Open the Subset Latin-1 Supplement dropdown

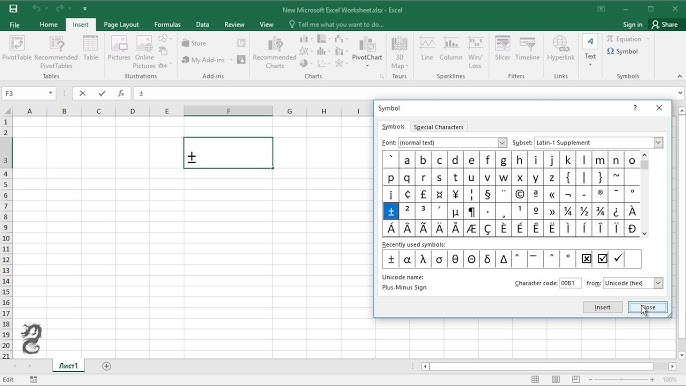click(658, 143)
